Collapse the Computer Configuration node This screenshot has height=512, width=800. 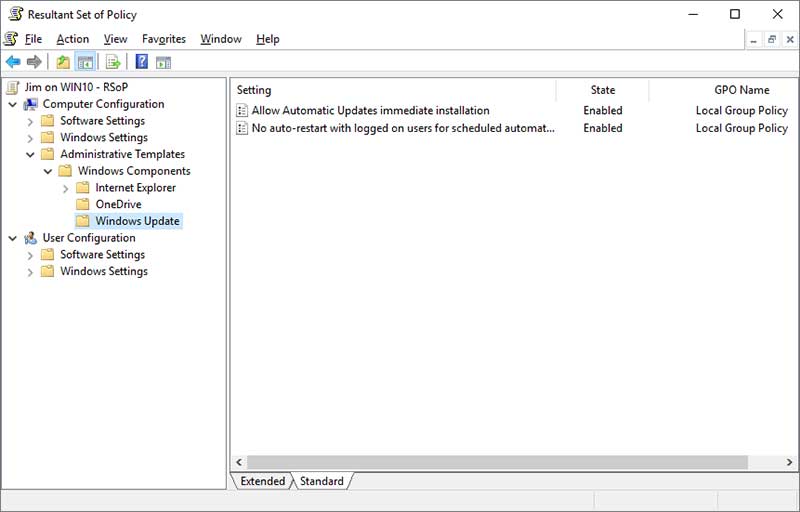click(x=12, y=104)
